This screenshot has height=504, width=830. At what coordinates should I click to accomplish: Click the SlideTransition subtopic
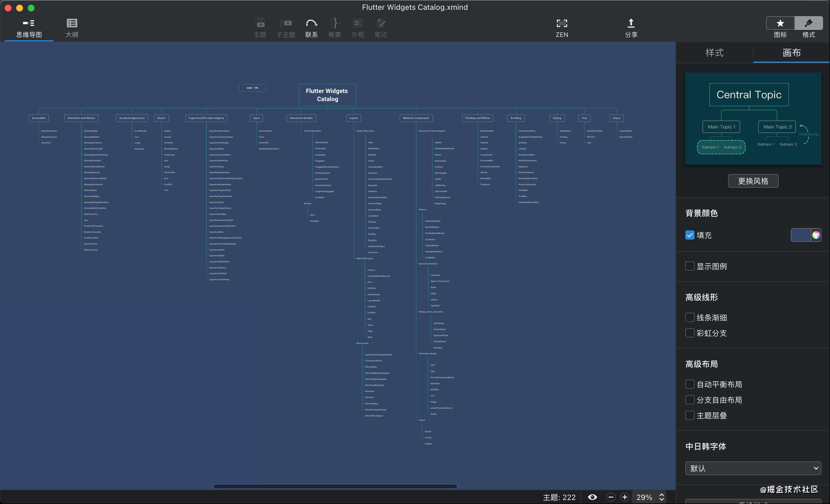(91, 250)
